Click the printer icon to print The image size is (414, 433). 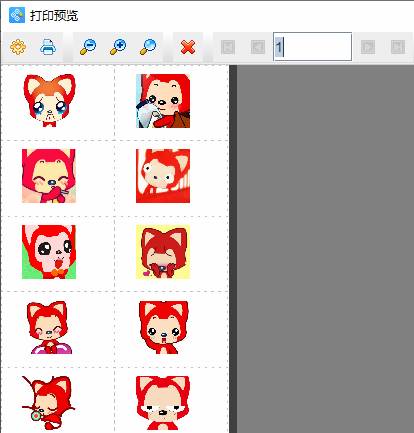tap(48, 47)
